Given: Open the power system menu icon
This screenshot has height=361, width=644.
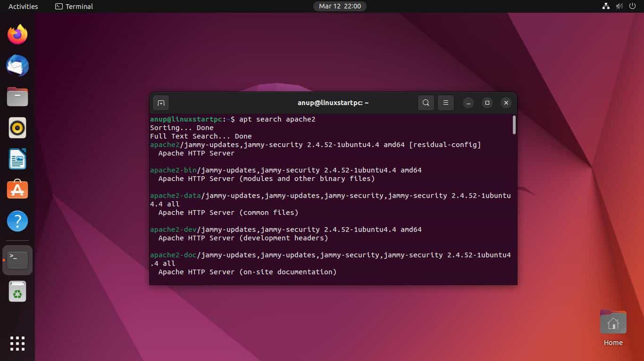Looking at the screenshot, I should [x=632, y=6].
